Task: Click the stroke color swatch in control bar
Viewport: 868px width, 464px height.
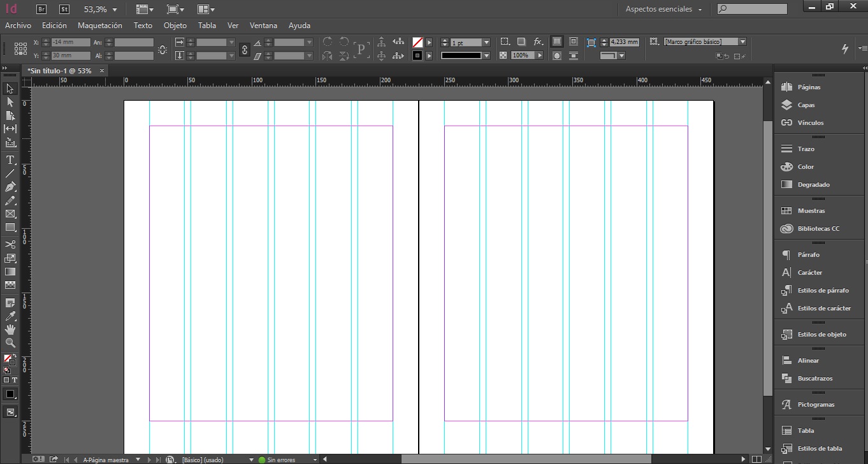Action: [417, 55]
